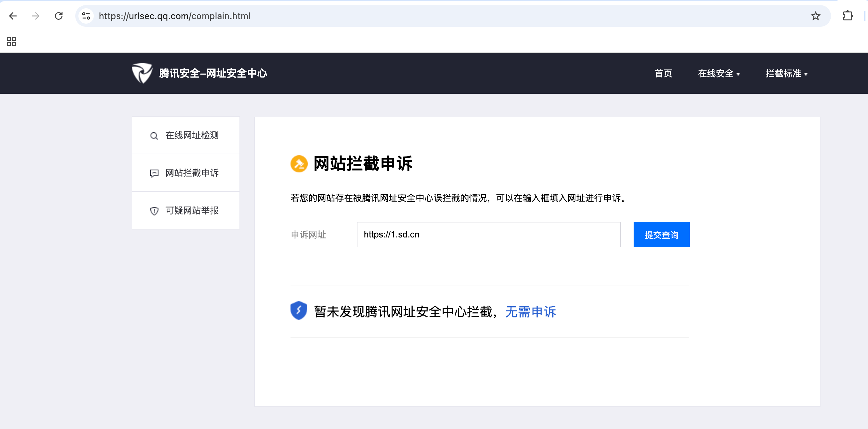Select 在线网址检测 in the sidebar
The image size is (868, 429).
tap(191, 135)
